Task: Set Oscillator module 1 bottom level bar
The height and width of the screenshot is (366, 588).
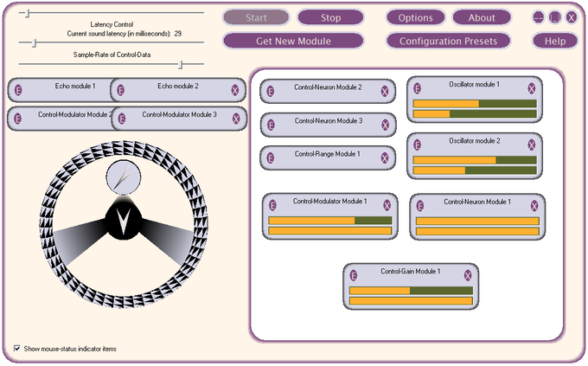Action: (x=475, y=113)
